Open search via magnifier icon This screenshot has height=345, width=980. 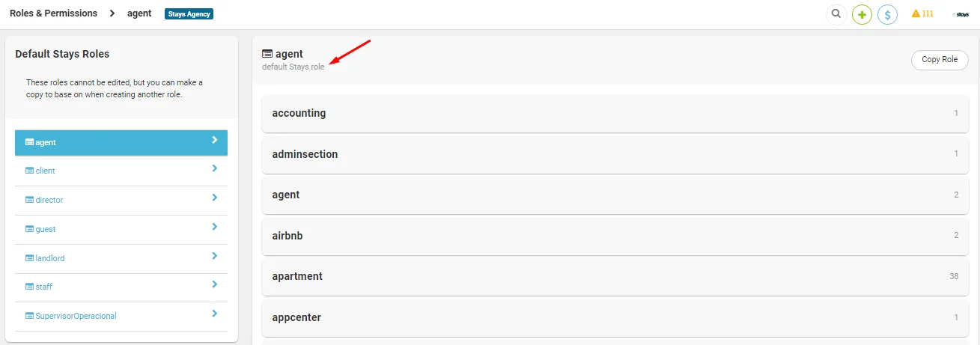tap(836, 14)
